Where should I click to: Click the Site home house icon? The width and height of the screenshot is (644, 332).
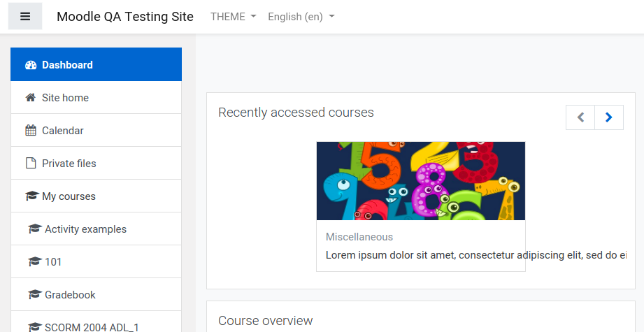(x=30, y=97)
